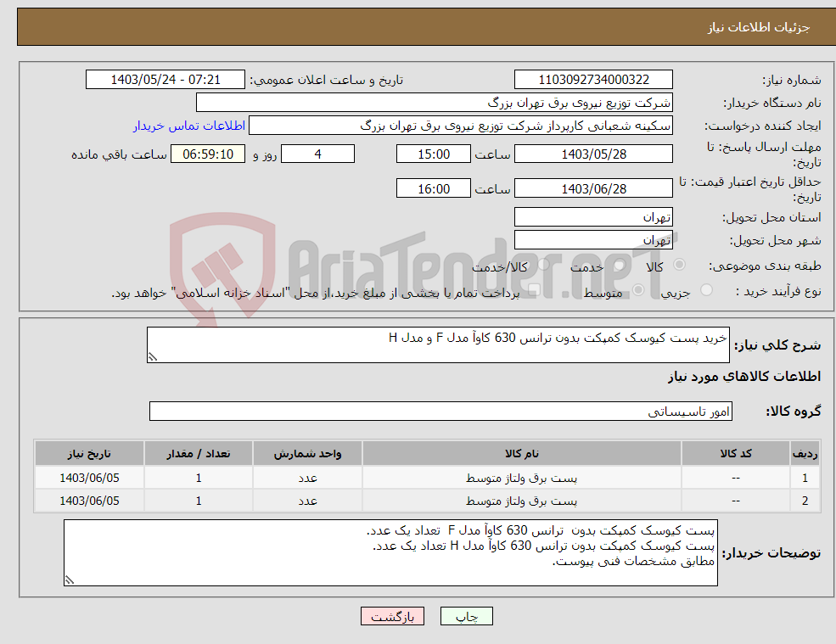Screen dimensions: 836x644
Task: Click the request creator name field
Action: click(461, 126)
